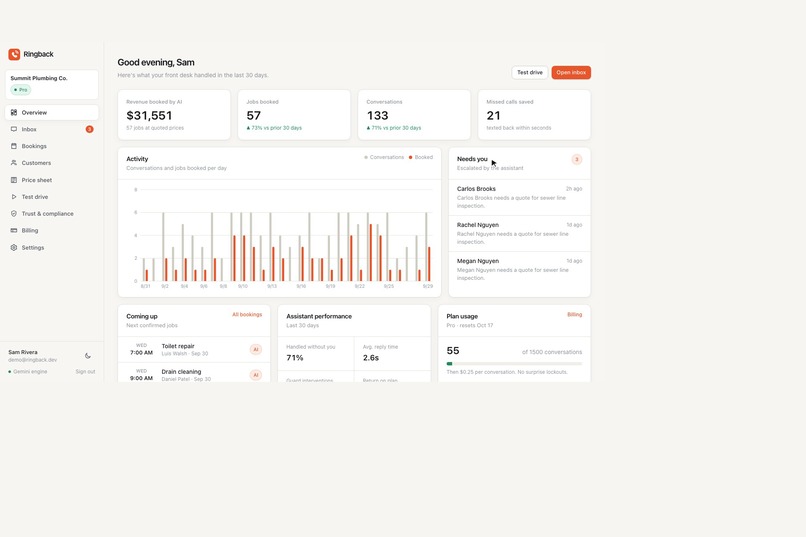
Task: Open Carlos Brooks escalation item
Action: (x=519, y=197)
